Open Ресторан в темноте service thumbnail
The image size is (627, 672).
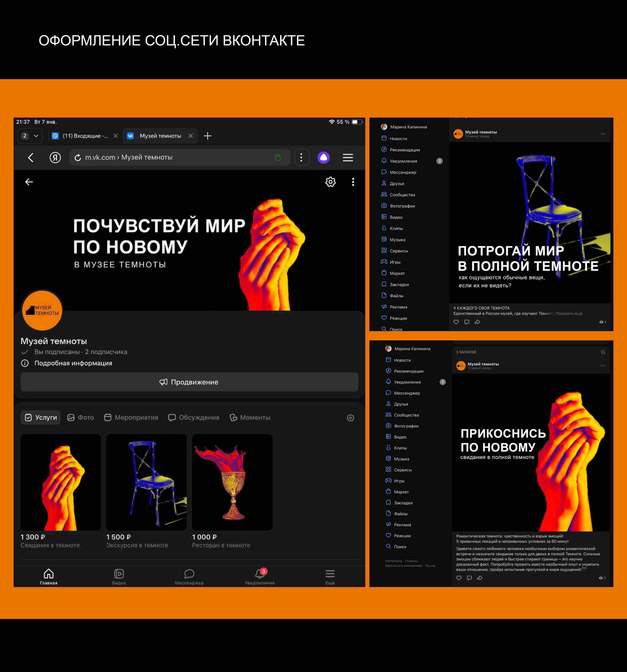(x=232, y=482)
